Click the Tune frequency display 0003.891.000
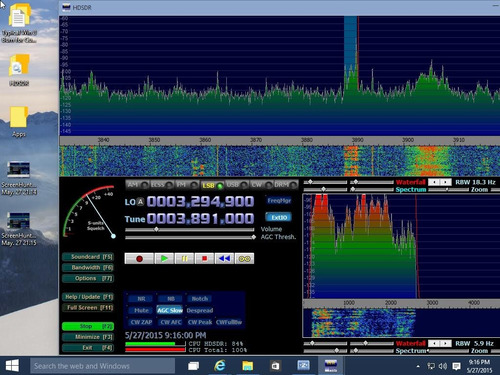This screenshot has width=500, height=375. (200, 219)
